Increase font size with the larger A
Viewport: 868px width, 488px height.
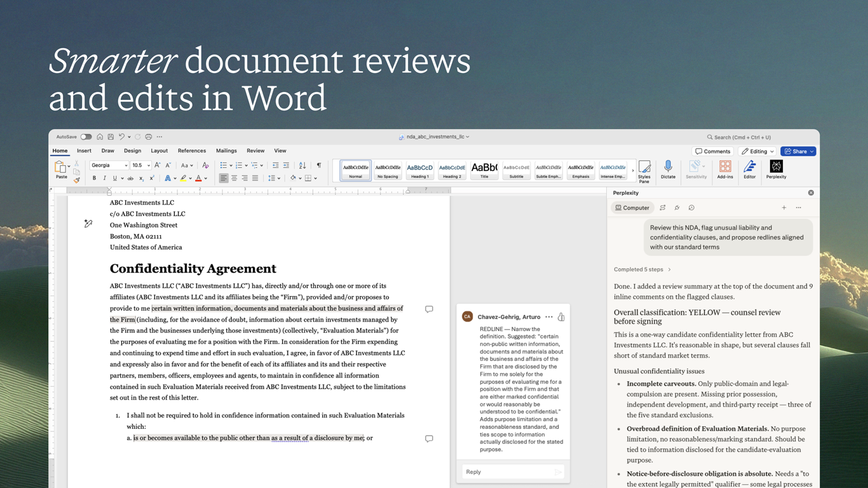[158, 165]
